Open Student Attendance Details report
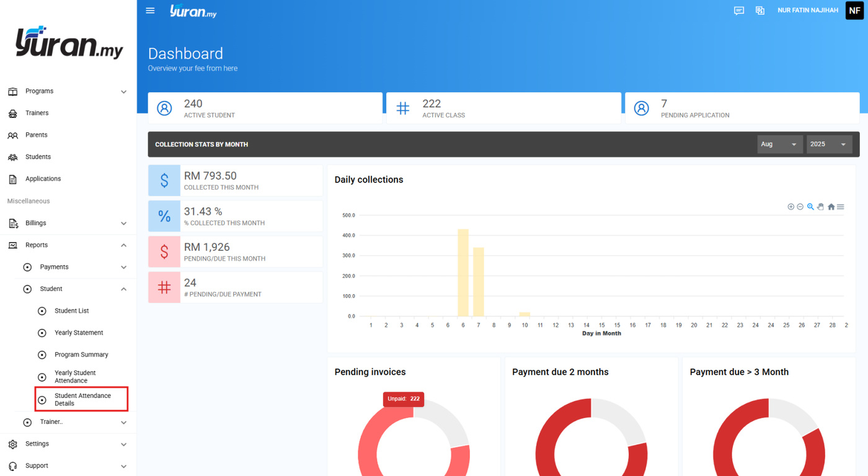868x476 pixels. 82,399
